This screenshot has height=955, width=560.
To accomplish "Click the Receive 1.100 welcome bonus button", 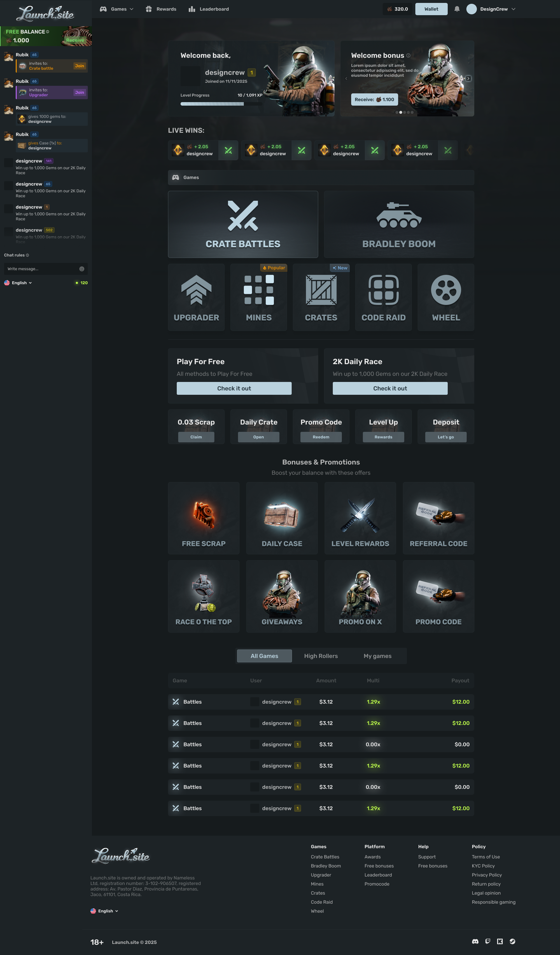I will 374,100.
